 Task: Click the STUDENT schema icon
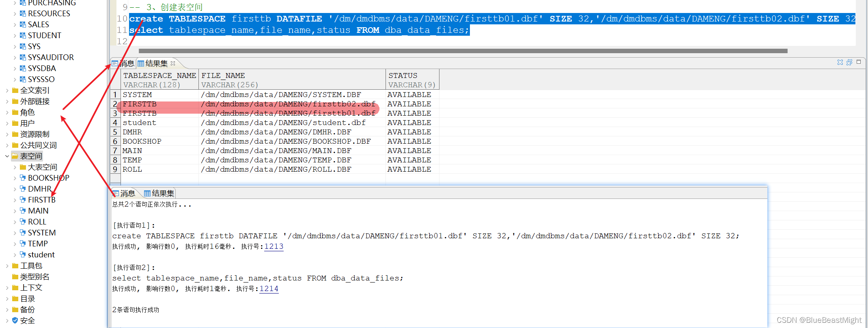coord(23,35)
